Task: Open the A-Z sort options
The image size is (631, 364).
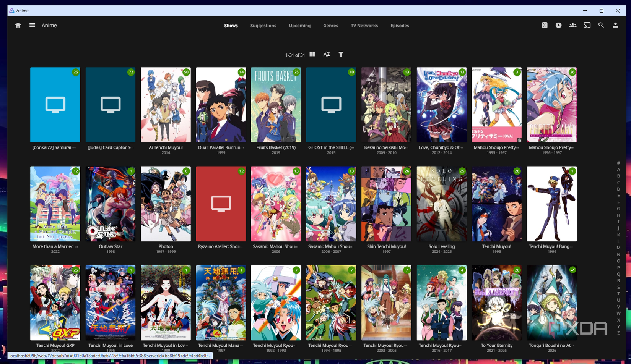Action: pos(327,54)
